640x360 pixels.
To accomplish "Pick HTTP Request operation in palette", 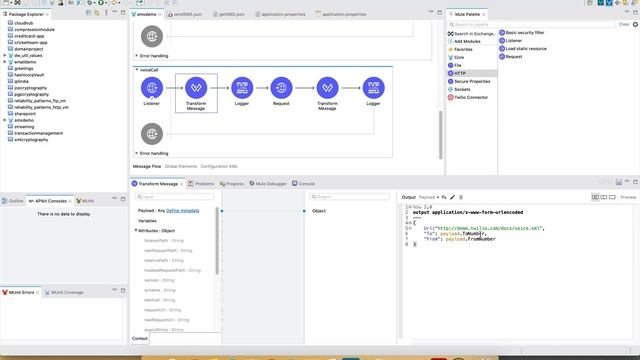I will [511, 57].
